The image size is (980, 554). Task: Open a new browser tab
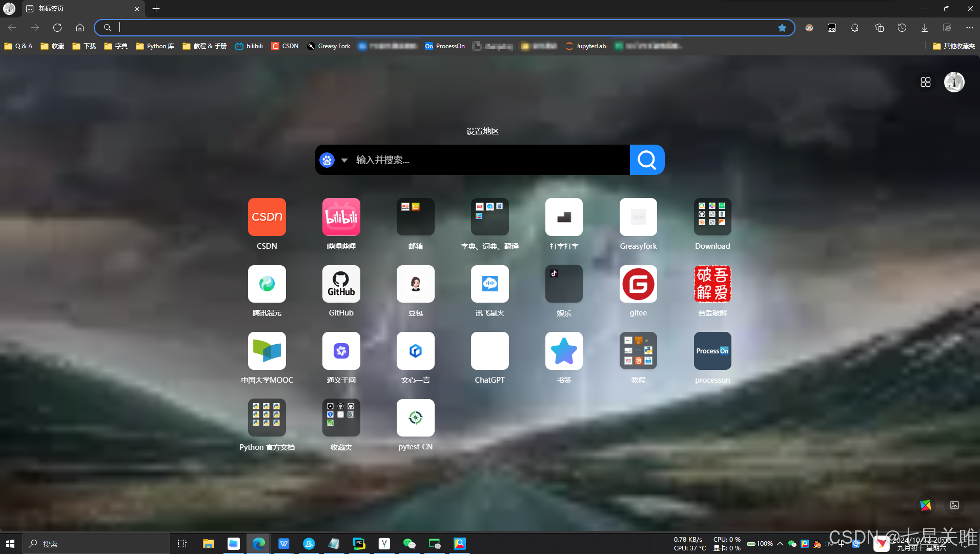pos(156,9)
